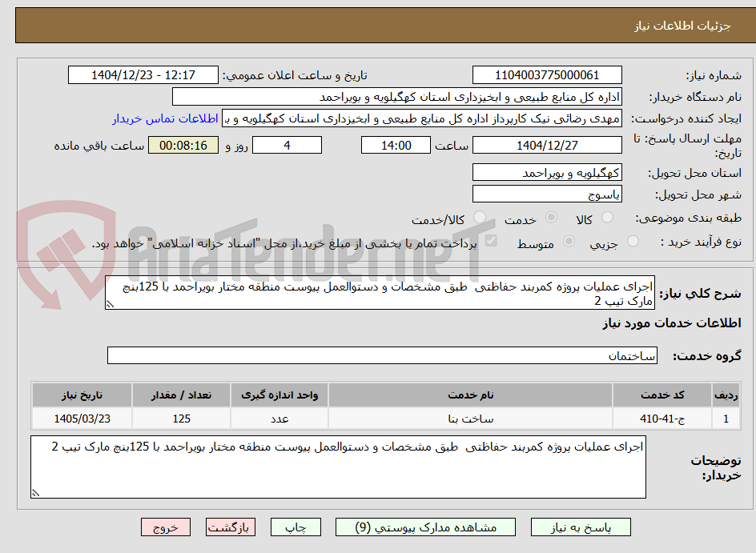Click the نوع فرآیند خرید label
This screenshot has width=756, height=553.
point(701,242)
